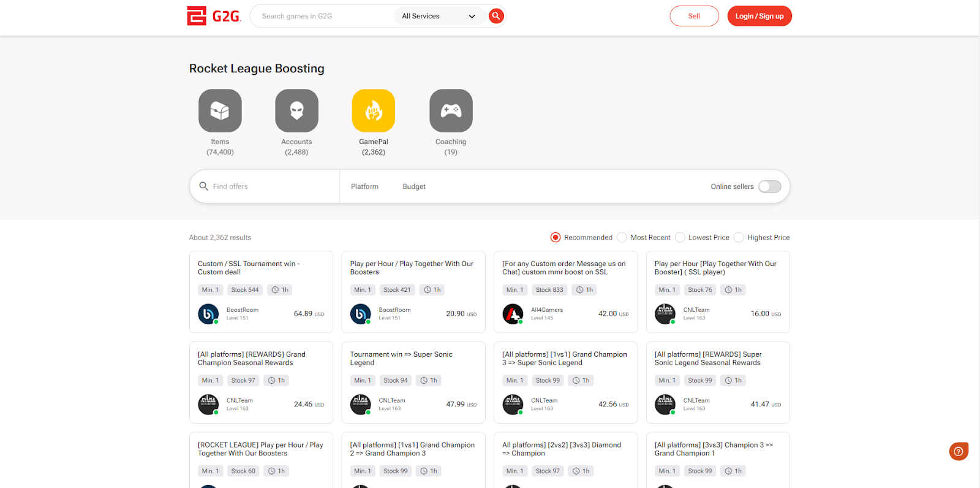This screenshot has height=488, width=980.
Task: Click the All4Gamers seller name
Action: coord(547,310)
